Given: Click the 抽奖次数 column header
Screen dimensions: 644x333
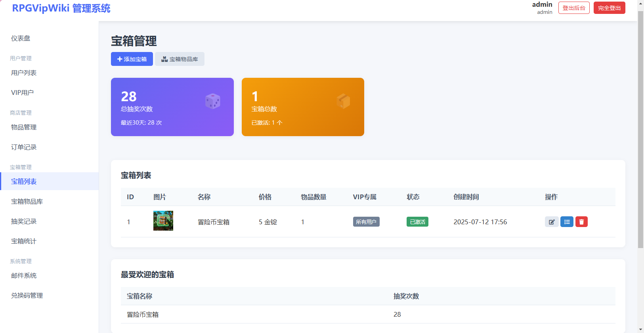Looking at the screenshot, I should coord(406,296).
